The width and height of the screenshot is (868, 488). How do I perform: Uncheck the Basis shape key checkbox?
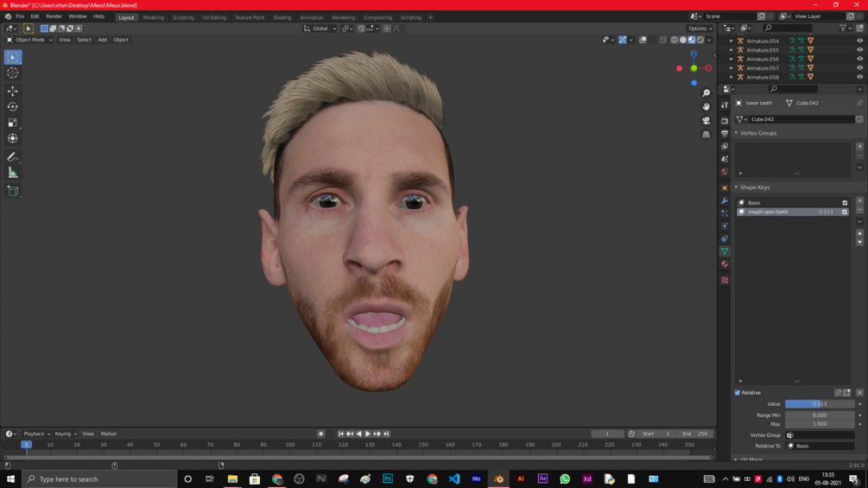click(845, 202)
